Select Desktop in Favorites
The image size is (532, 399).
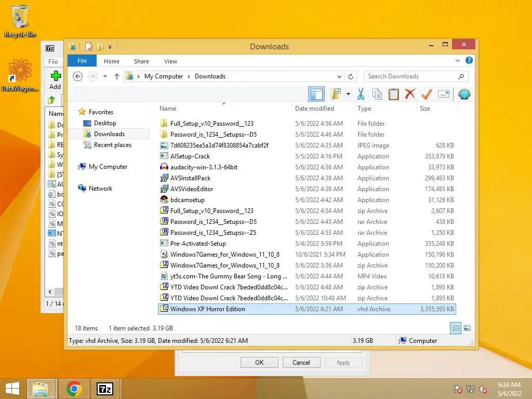[x=105, y=123]
